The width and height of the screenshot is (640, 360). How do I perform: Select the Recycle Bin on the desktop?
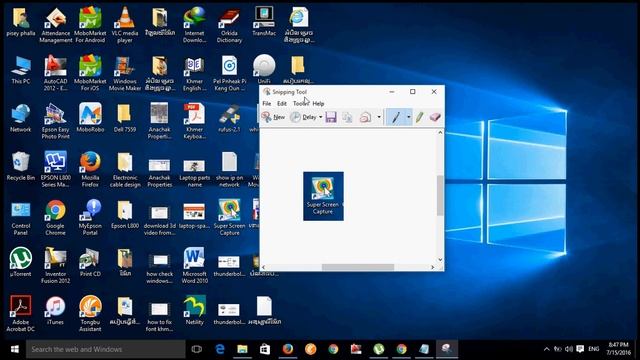point(21,167)
